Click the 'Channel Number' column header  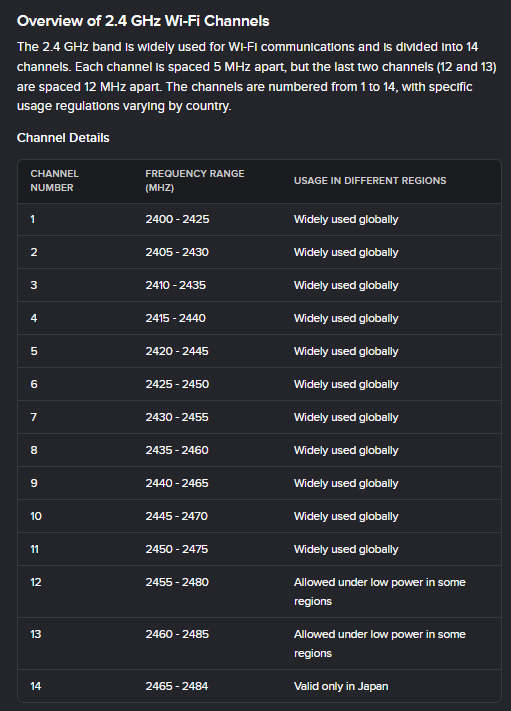pyautogui.click(x=54, y=180)
